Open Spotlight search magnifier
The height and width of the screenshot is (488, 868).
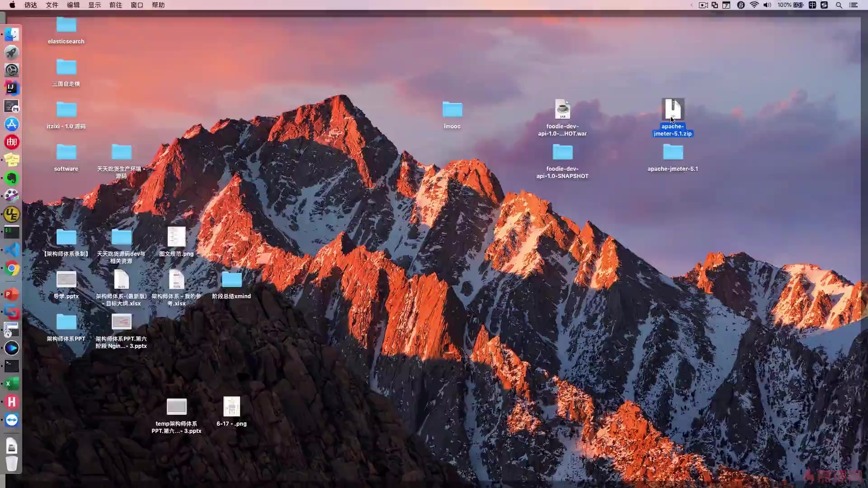(x=839, y=5)
